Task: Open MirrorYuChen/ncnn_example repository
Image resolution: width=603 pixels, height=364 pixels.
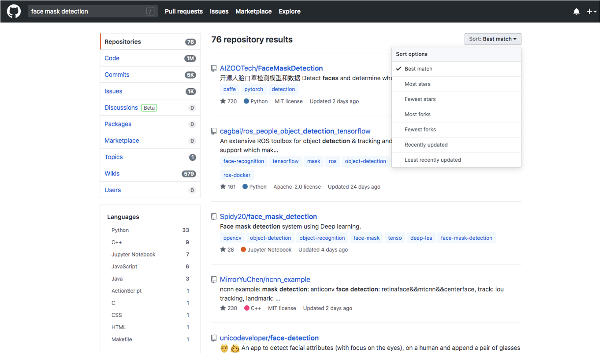Action: pyautogui.click(x=265, y=280)
